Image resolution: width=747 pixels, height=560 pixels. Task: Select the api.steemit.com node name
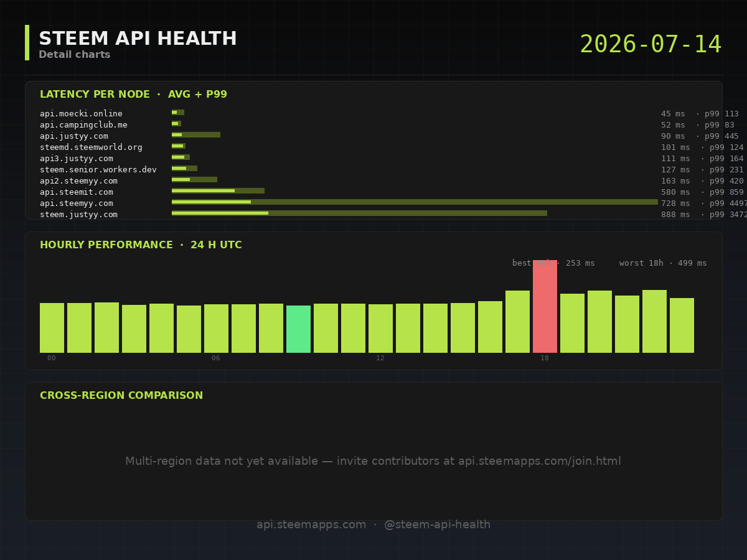coord(77,192)
